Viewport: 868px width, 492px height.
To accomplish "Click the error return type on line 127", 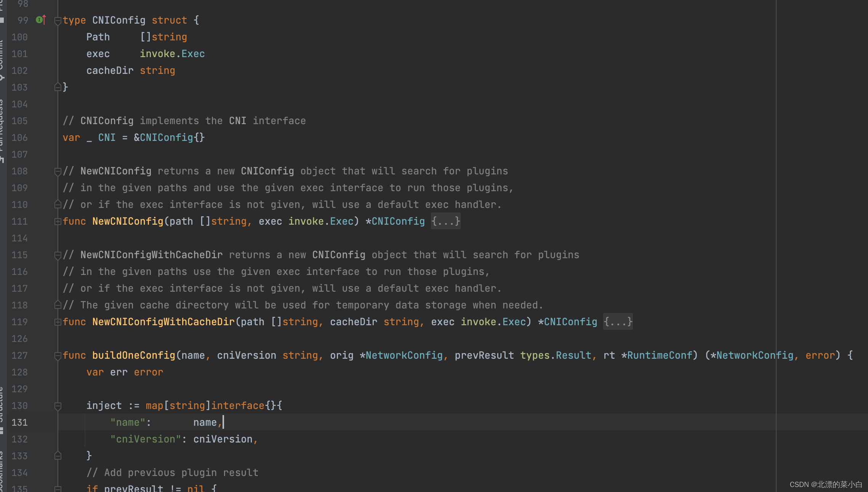I will [820, 355].
